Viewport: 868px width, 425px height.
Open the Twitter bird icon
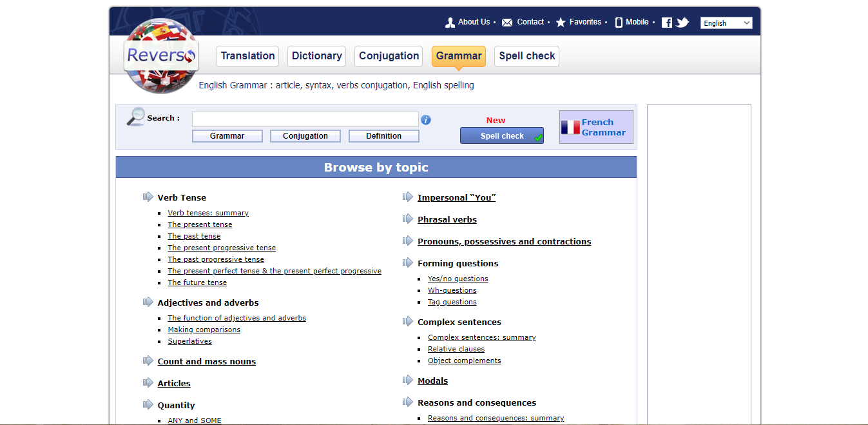[x=682, y=23]
